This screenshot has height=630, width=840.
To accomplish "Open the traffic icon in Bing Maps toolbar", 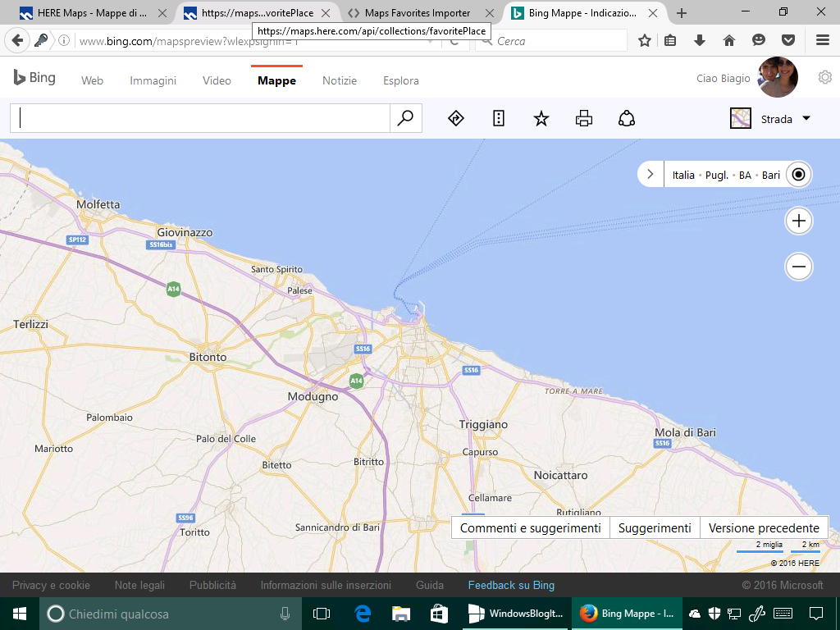I will pyautogui.click(x=499, y=118).
